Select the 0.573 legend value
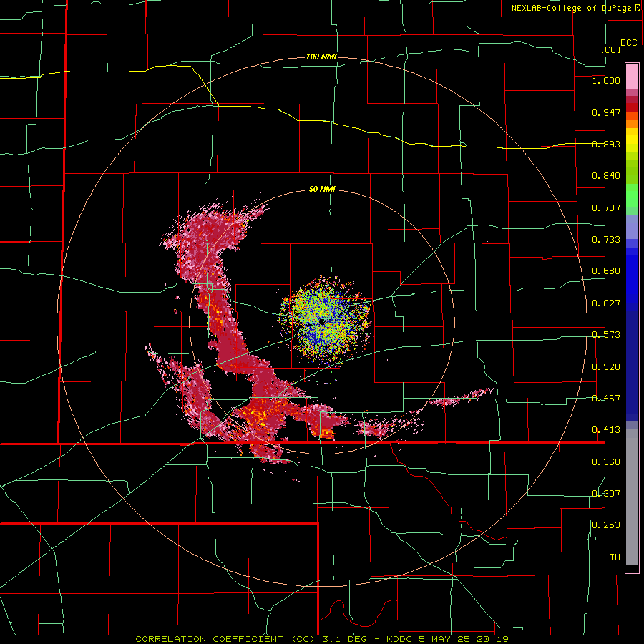This screenshot has height=644, width=644. [606, 335]
